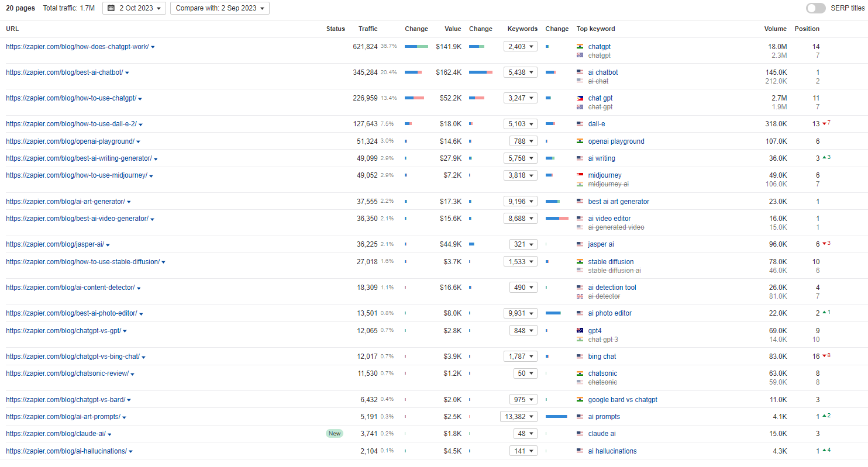Open the openai-playground URL link
Viewport: 868px width, 467px height.
[70, 141]
